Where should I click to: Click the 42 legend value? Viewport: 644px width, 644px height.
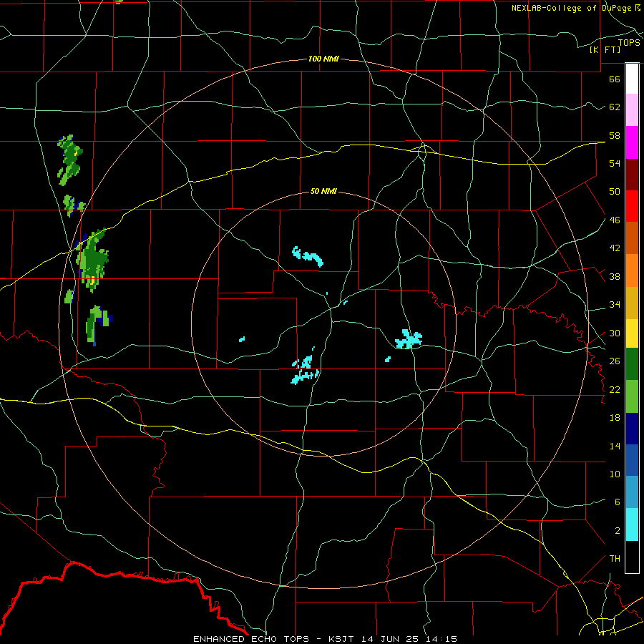615,248
